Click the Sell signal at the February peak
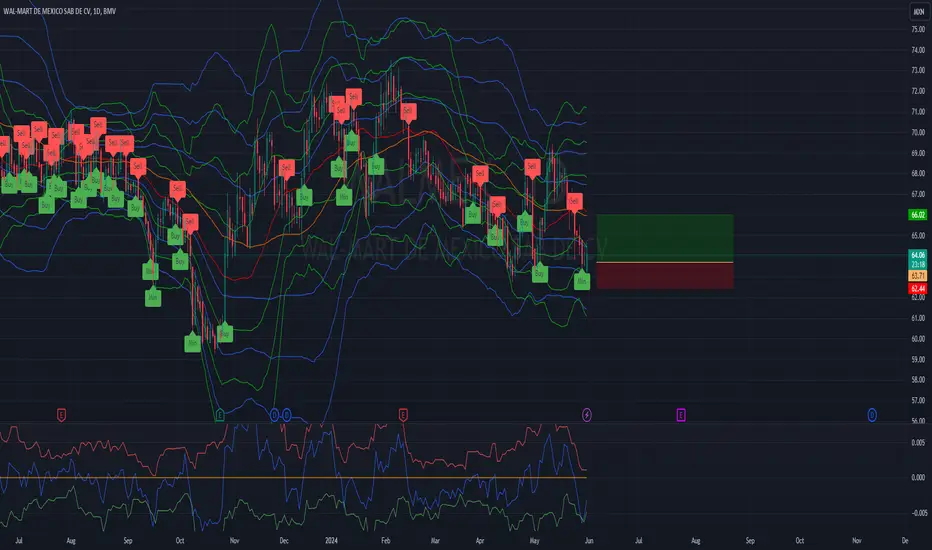 point(408,111)
